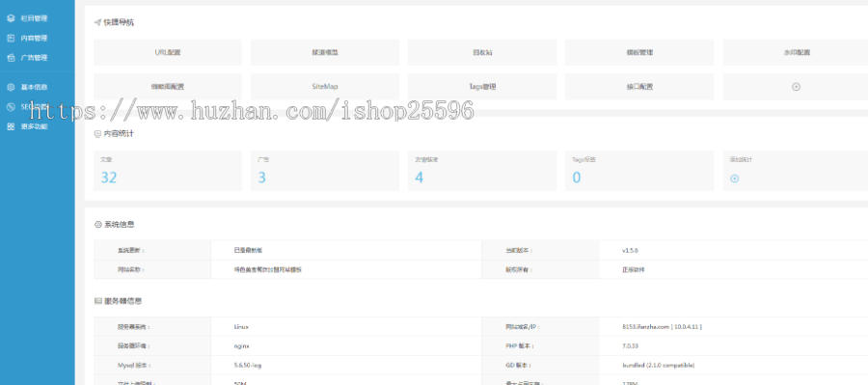This screenshot has width=868, height=385.
Task: Click the Linux value cell
Action: (x=346, y=327)
